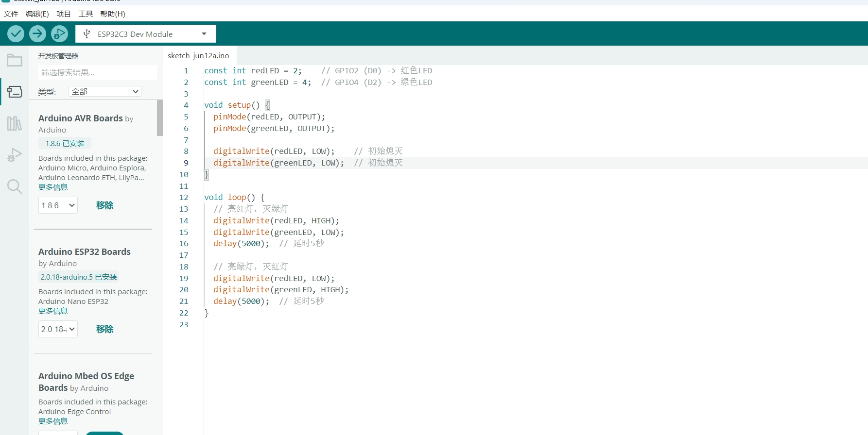Click line number 12 in the gutter
This screenshot has height=435, width=868.
tap(184, 198)
